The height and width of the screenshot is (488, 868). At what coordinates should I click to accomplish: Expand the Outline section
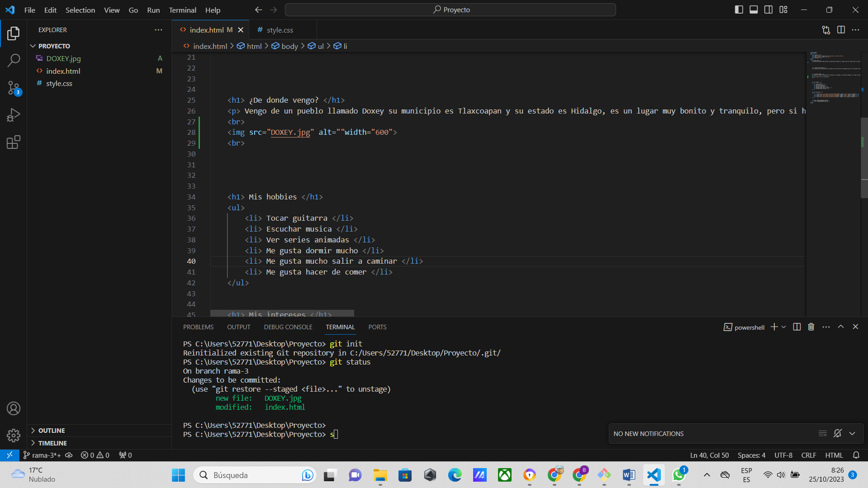tap(52, 431)
